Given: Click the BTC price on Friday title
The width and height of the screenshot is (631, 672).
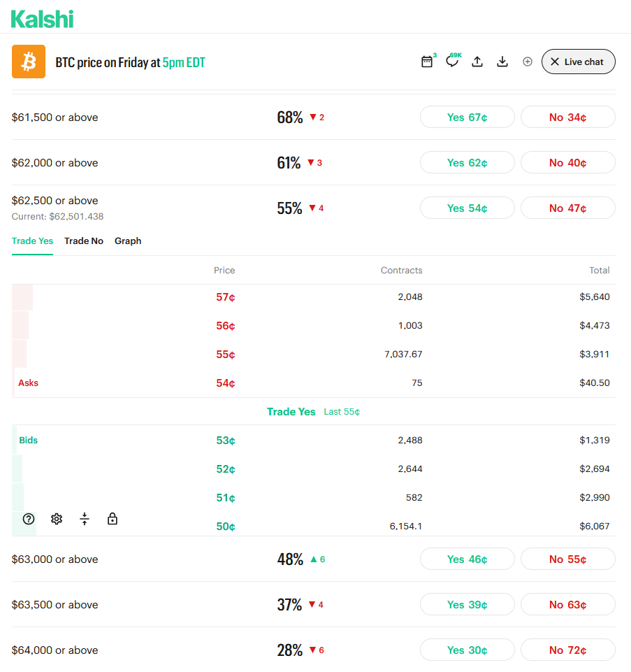Looking at the screenshot, I should [x=130, y=62].
